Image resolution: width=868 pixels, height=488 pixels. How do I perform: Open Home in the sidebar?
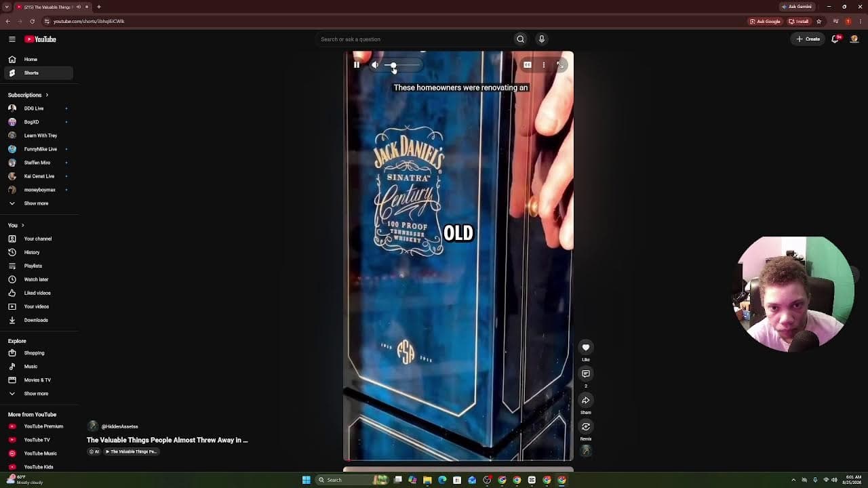[x=39, y=60]
